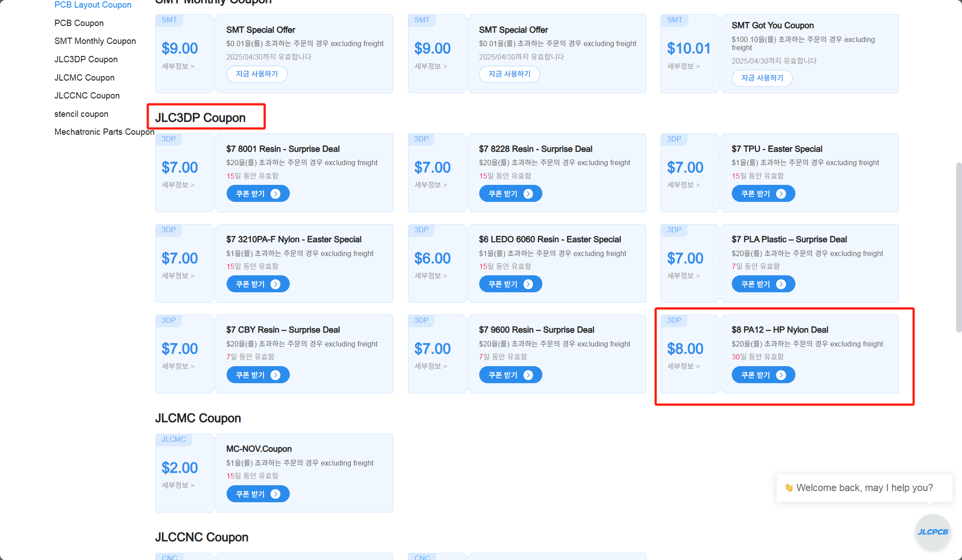
Task: Jump to JLC3DP Coupon sidebar link
Action: pyautogui.click(x=86, y=59)
